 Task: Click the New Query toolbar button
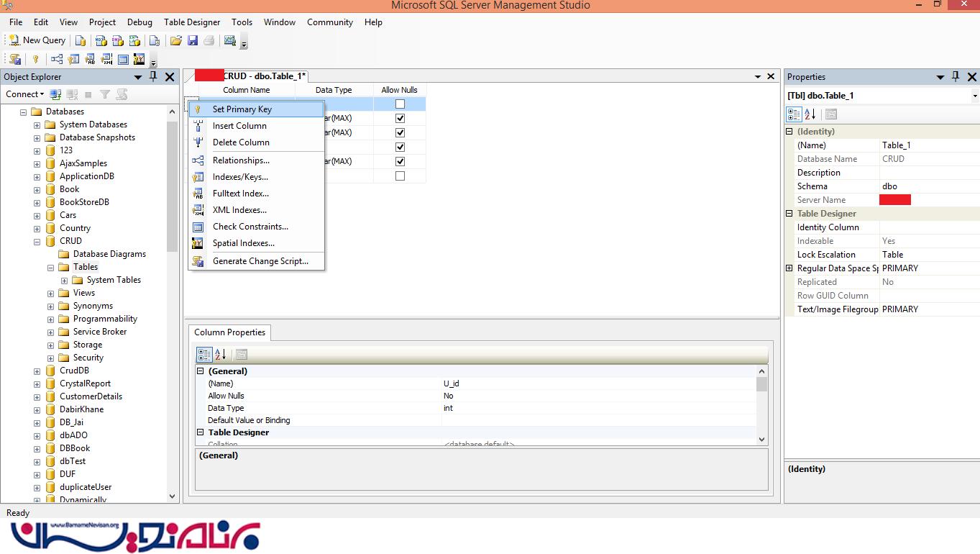pyautogui.click(x=37, y=40)
